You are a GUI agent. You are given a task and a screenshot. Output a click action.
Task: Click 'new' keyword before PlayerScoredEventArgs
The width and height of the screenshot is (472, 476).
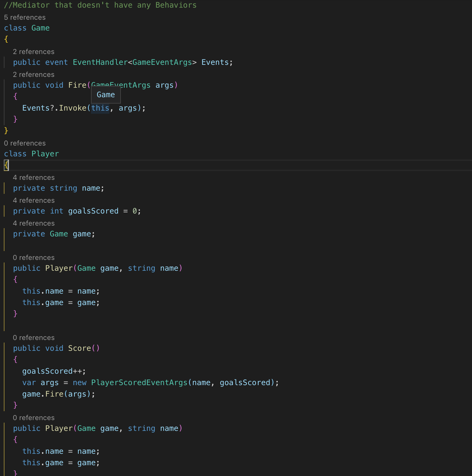coord(80,383)
